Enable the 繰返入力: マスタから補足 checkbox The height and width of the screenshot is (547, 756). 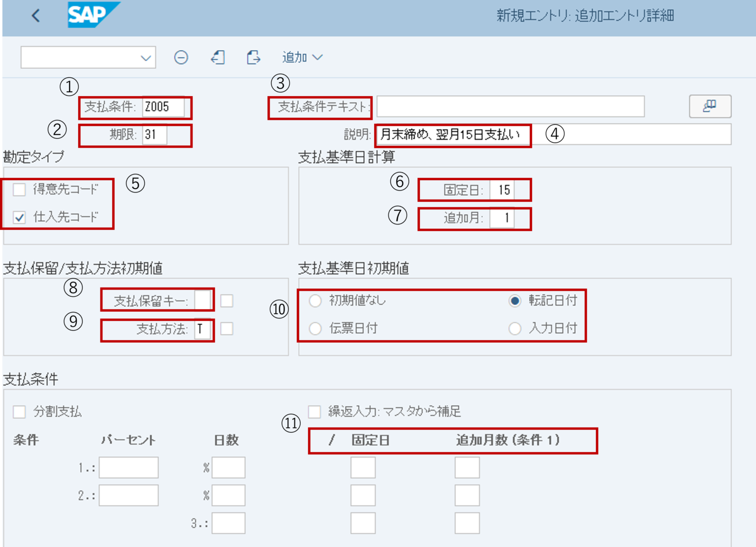coord(315,412)
